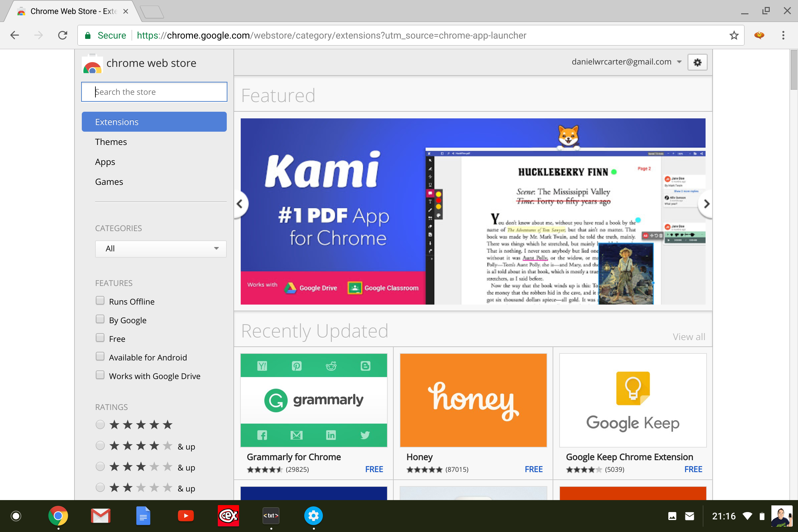Viewport: 798px width, 532px height.
Task: Select four stars & up rating
Action: click(100, 446)
